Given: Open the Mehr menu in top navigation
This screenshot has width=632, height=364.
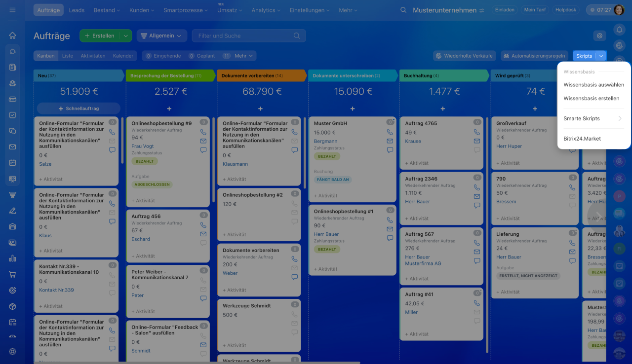Looking at the screenshot, I should 349,10.
